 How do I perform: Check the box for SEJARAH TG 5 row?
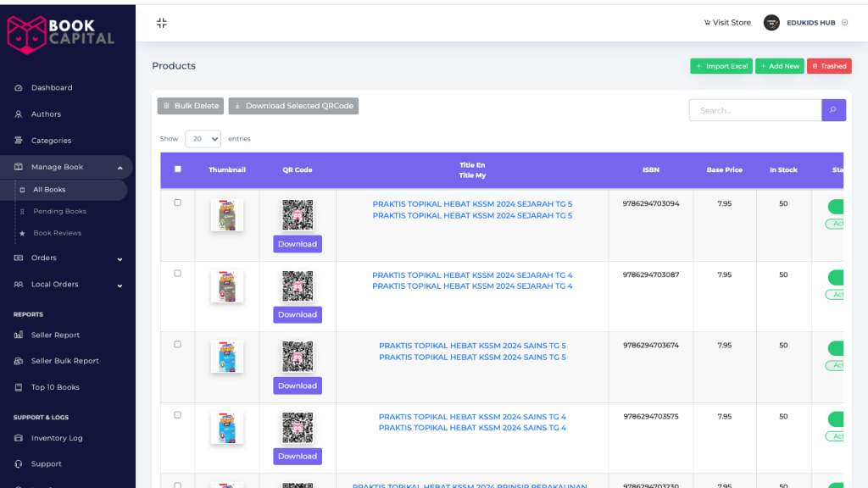click(x=177, y=202)
